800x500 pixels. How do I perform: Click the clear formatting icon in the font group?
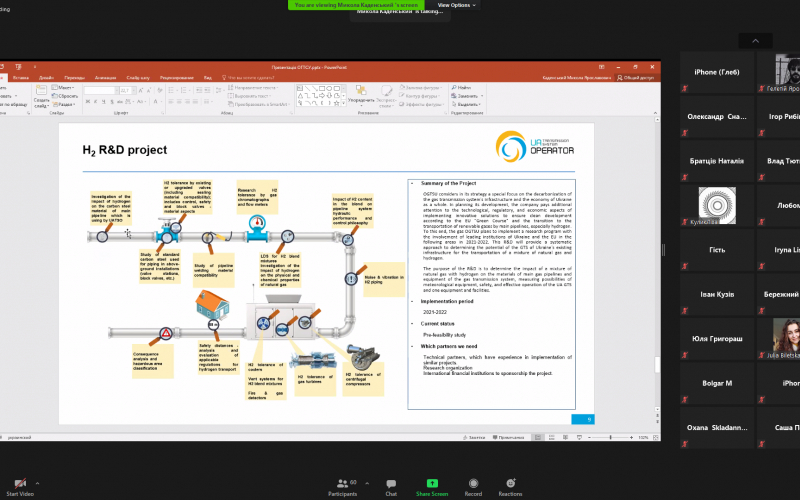coord(160,90)
